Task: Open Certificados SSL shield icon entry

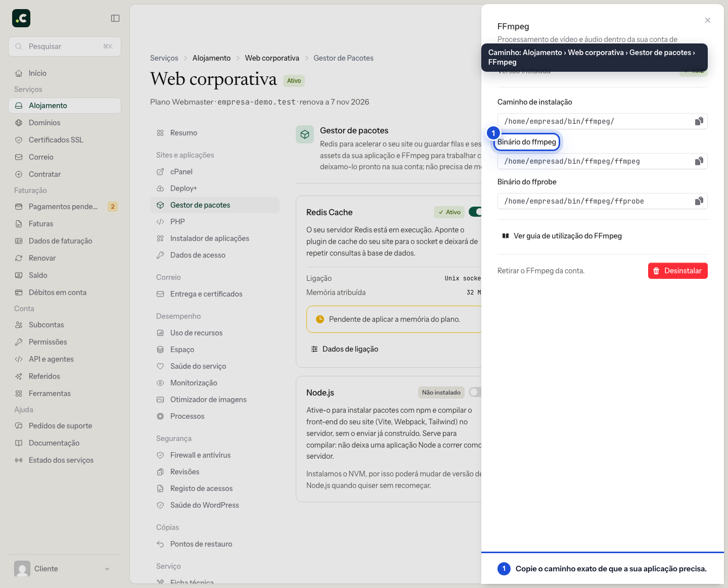Action: point(19,140)
